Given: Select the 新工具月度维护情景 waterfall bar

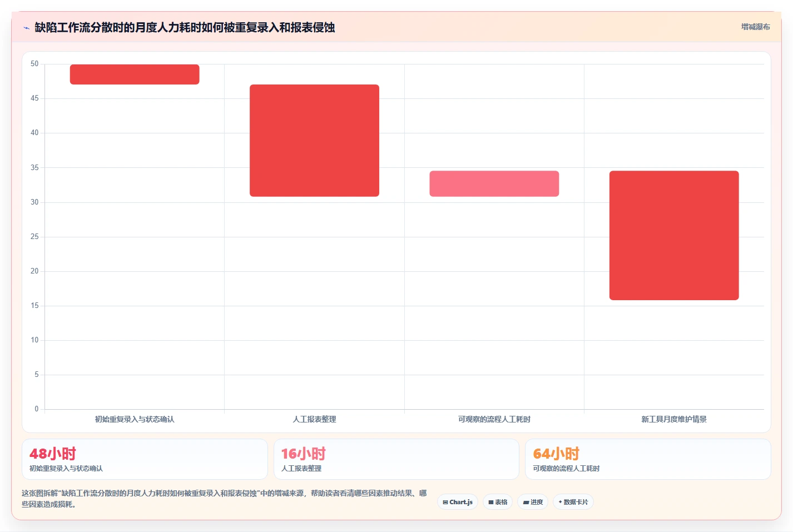Looking at the screenshot, I should click(674, 235).
